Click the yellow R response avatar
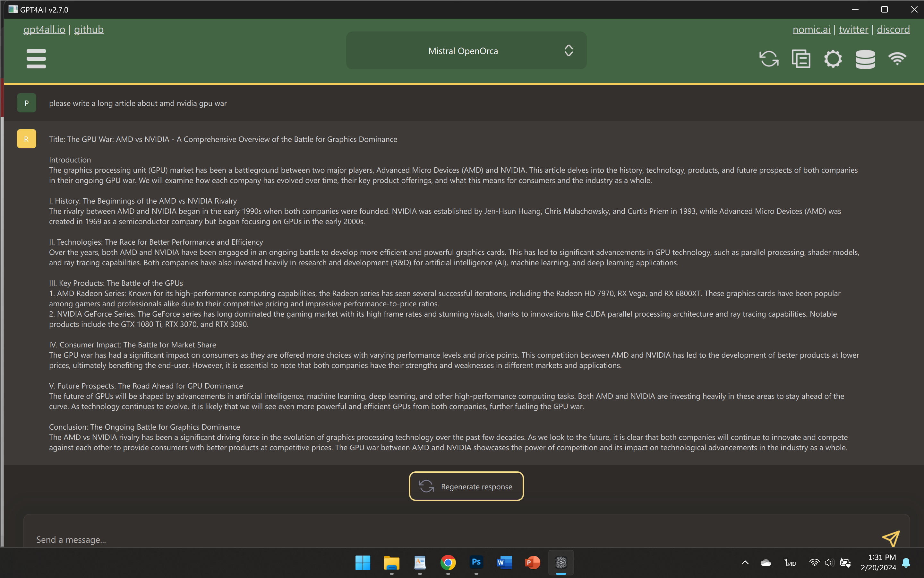This screenshot has width=924, height=578. coord(26,139)
